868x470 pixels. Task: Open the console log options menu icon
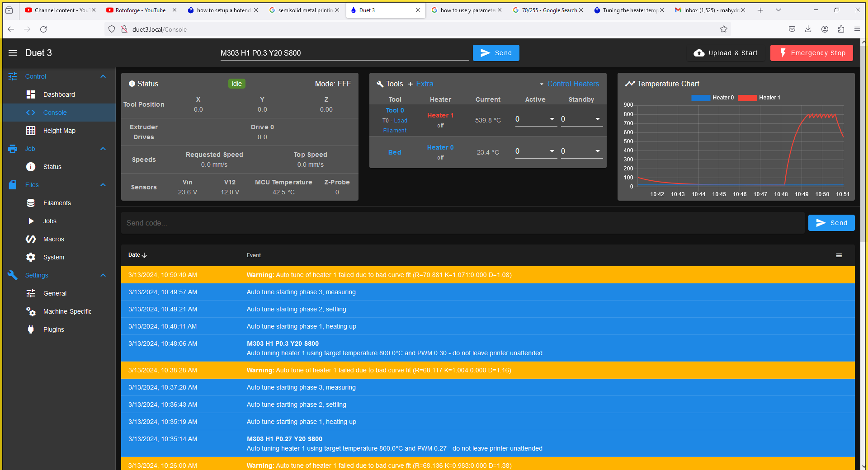click(x=839, y=255)
